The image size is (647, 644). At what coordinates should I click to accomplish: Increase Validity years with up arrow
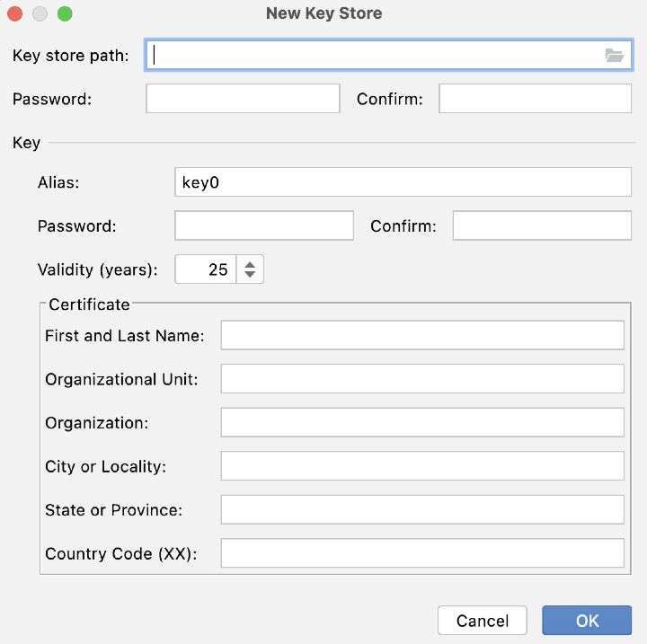pyautogui.click(x=250, y=262)
